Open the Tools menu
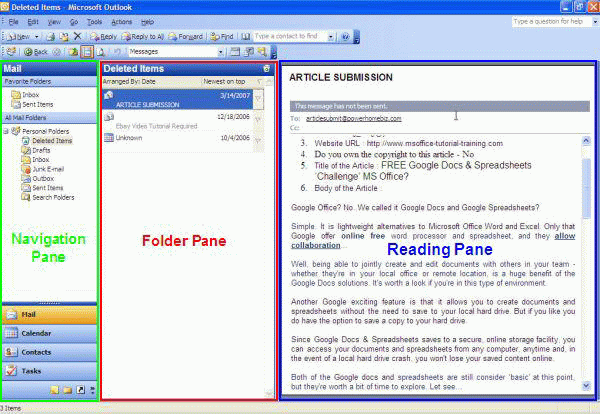 94,22
